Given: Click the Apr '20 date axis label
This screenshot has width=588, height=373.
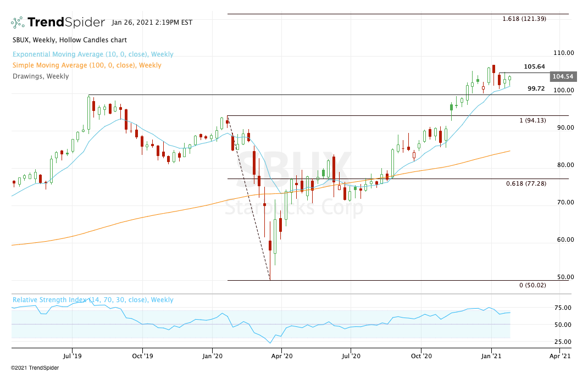Looking at the screenshot, I should [281, 356].
